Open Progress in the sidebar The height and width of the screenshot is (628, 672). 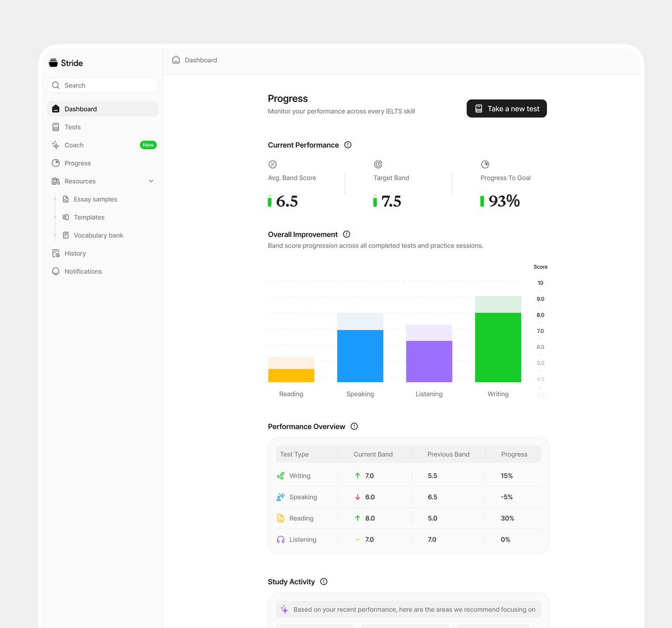pos(102,163)
